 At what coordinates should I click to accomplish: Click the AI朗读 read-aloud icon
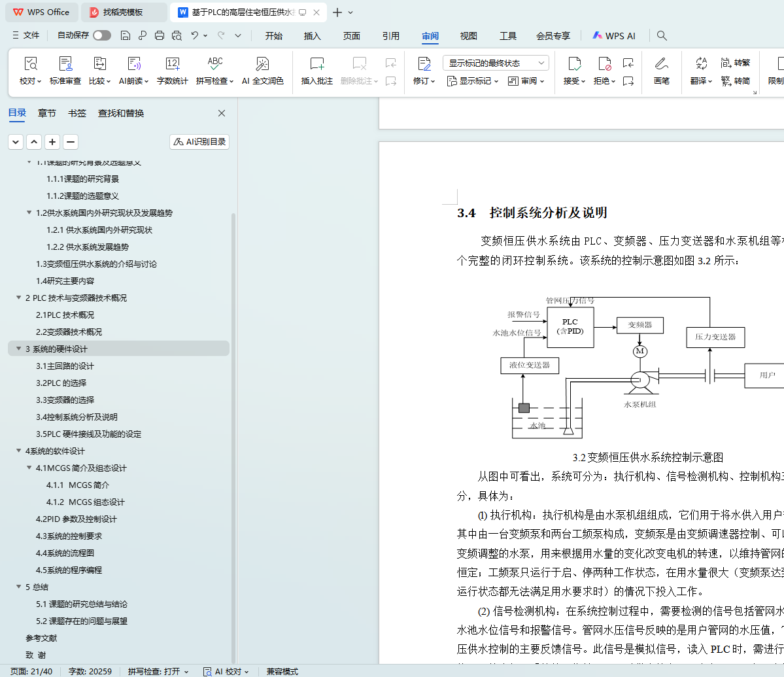pyautogui.click(x=133, y=64)
